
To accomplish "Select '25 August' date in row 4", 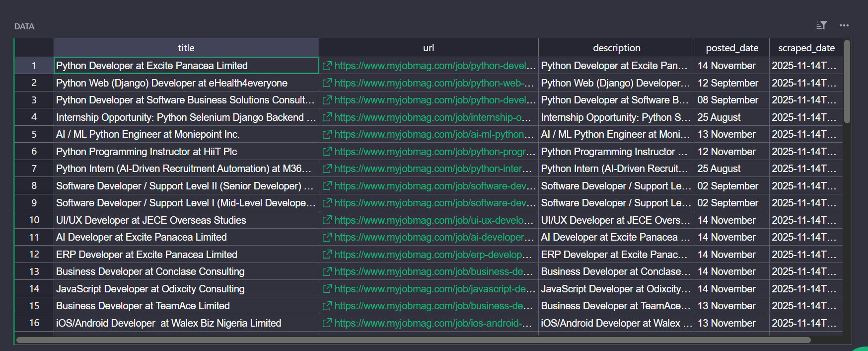I will [732, 117].
